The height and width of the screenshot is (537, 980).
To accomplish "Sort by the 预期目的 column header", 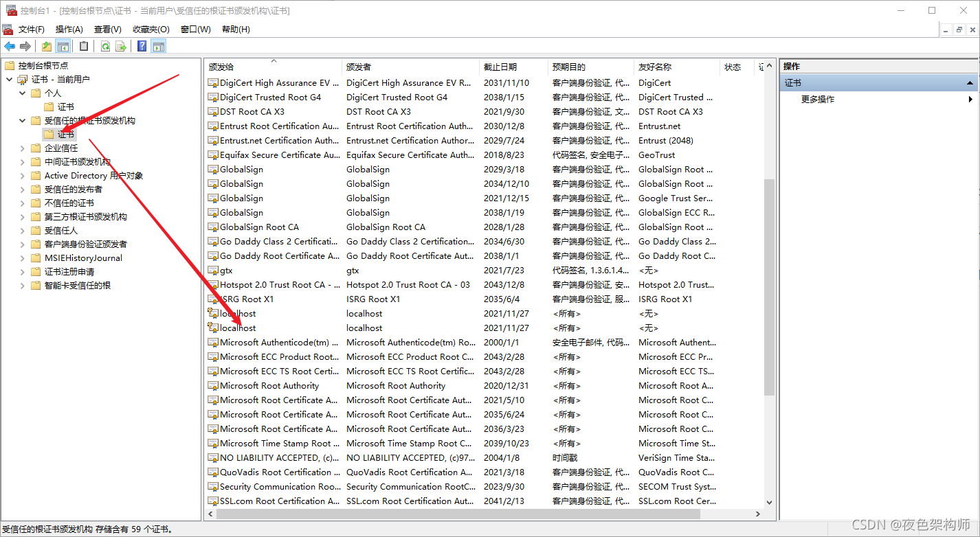I will (x=590, y=67).
